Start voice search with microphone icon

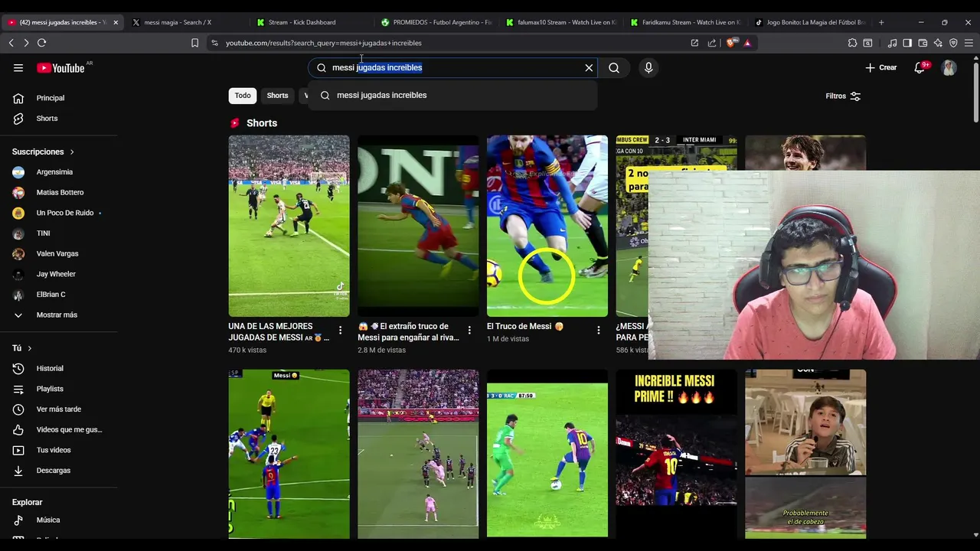pos(648,67)
